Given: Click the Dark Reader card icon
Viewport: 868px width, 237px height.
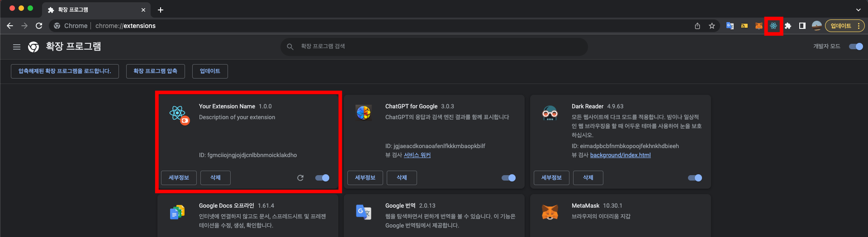Looking at the screenshot, I should tap(550, 113).
